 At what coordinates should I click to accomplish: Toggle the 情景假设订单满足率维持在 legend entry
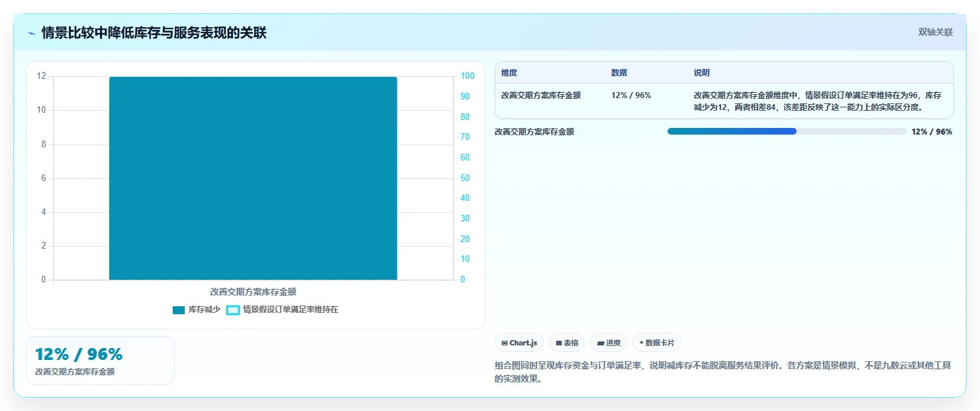point(282,310)
